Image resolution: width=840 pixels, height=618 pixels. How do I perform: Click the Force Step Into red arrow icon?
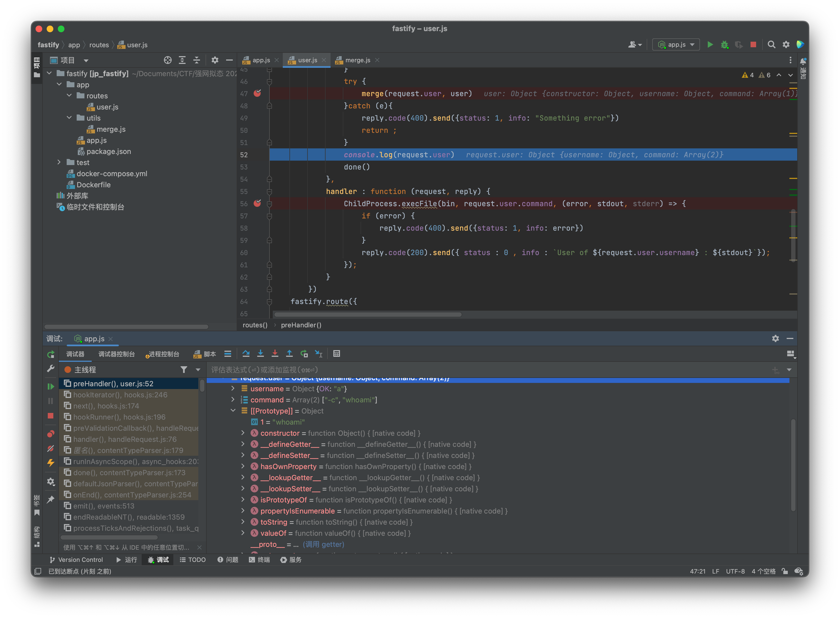click(275, 353)
